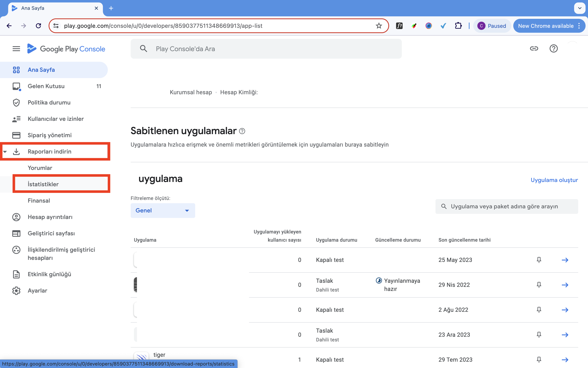Reload the page with the refresh icon
Image resolution: width=588 pixels, height=368 pixels.
[x=38, y=26]
